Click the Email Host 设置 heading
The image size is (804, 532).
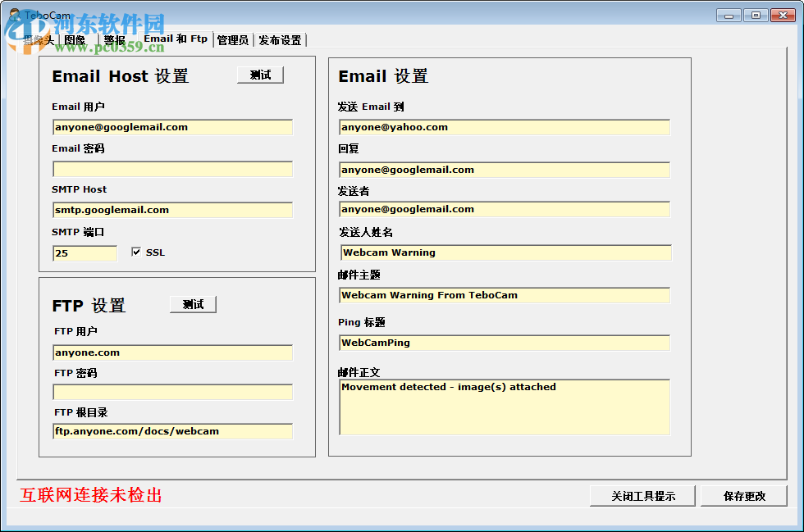coord(121,76)
